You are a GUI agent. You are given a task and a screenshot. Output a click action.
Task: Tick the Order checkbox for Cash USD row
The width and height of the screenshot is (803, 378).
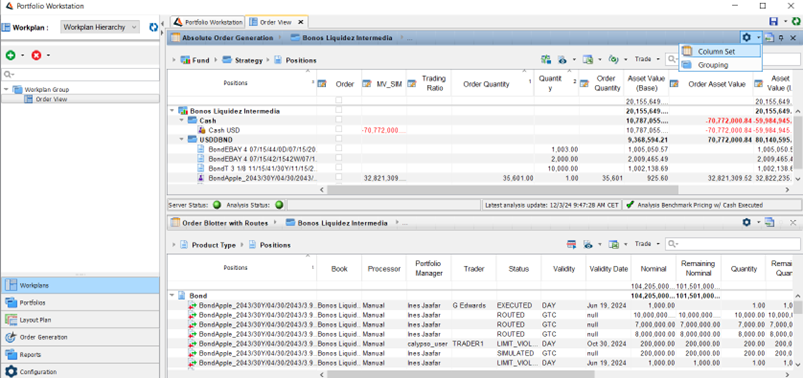click(x=339, y=130)
